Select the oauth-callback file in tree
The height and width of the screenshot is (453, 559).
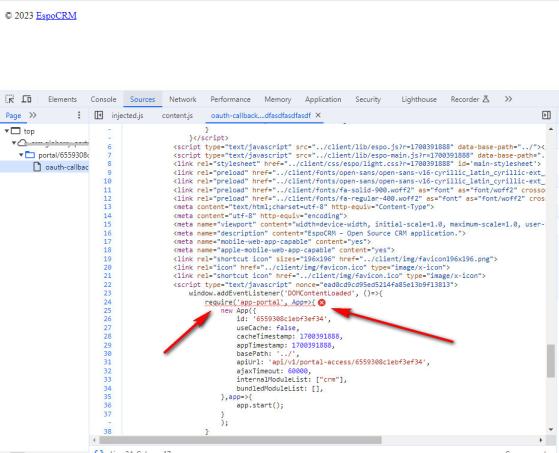tap(61, 167)
